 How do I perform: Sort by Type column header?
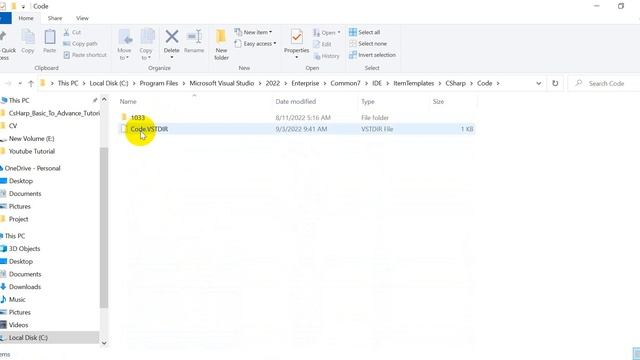(x=368, y=101)
